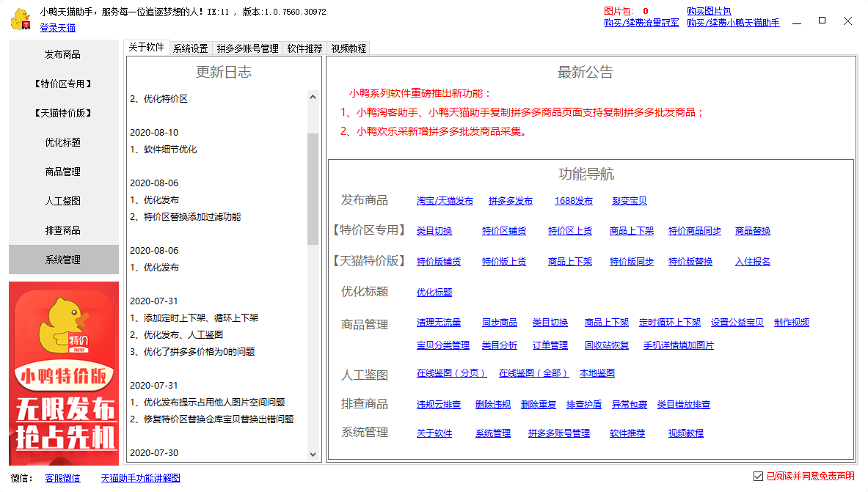Viewport: 868px width, 492px height.
Task: Open the 登录天猫 login link
Action: click(57, 28)
